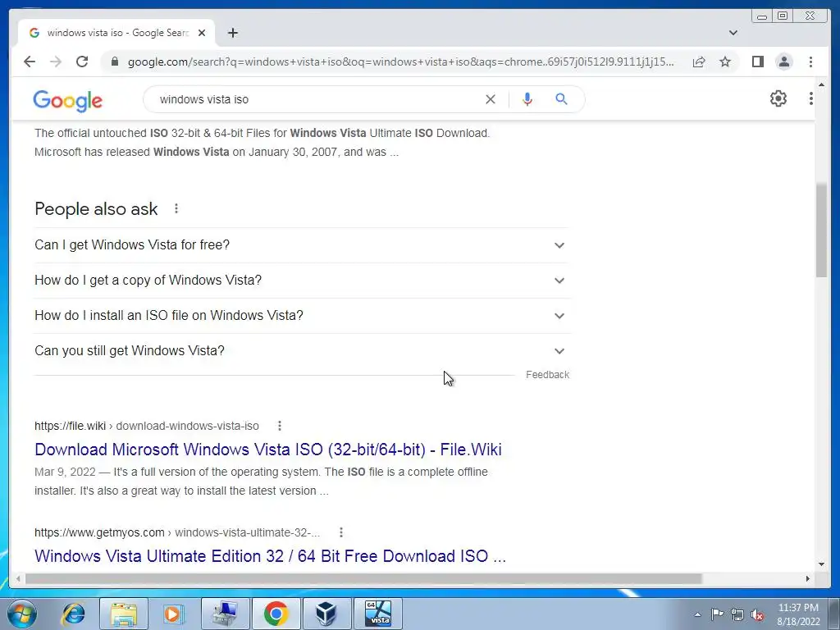Expand Can I get Windows Vista free
Image resolution: width=840 pixels, height=630 pixels.
[x=302, y=244]
